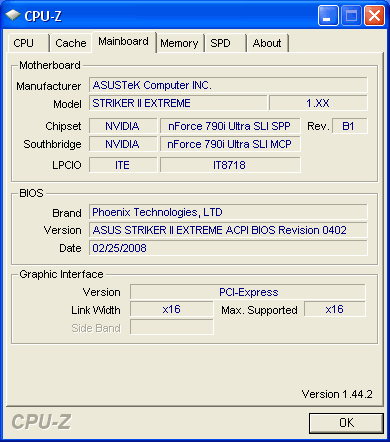
Task: Close the CPU-Z window
Action: [x=374, y=16]
